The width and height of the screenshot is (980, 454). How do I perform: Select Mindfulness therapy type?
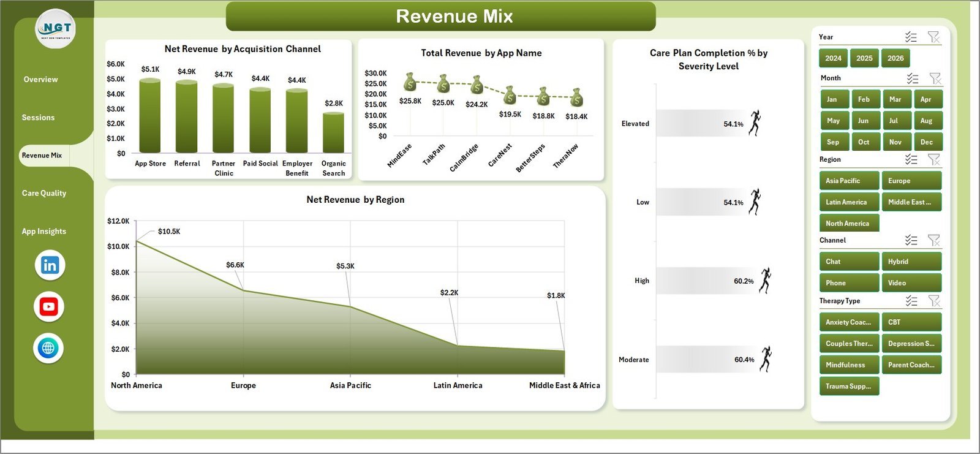coord(849,365)
